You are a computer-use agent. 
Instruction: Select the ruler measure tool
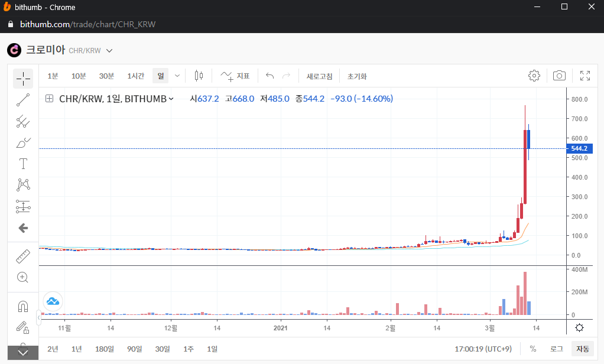tap(23, 256)
